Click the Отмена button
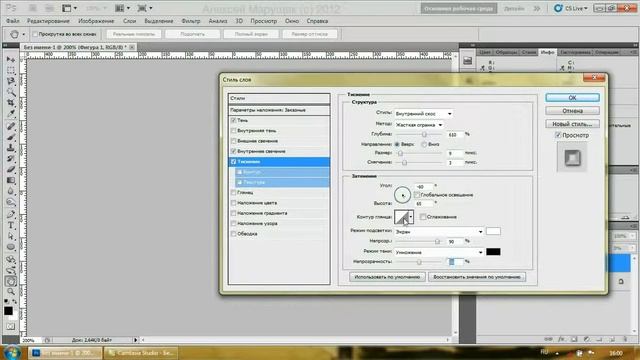This screenshot has width=640, height=360. click(x=572, y=111)
